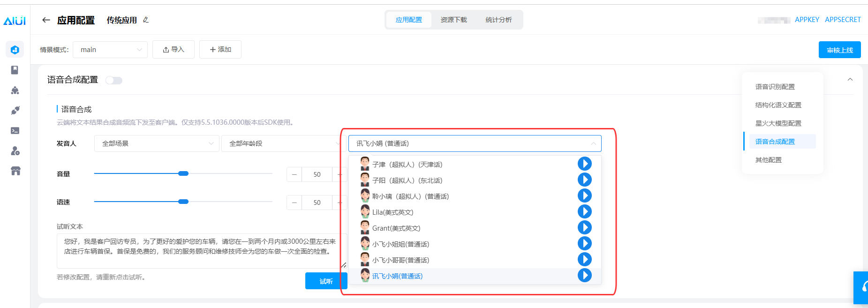This screenshot has height=308, width=868.
Task: Jump to 语音识别配置 section
Action: click(x=775, y=87)
